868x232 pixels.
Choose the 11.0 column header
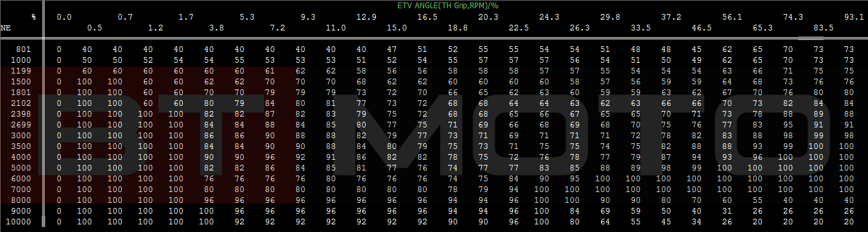336,28
